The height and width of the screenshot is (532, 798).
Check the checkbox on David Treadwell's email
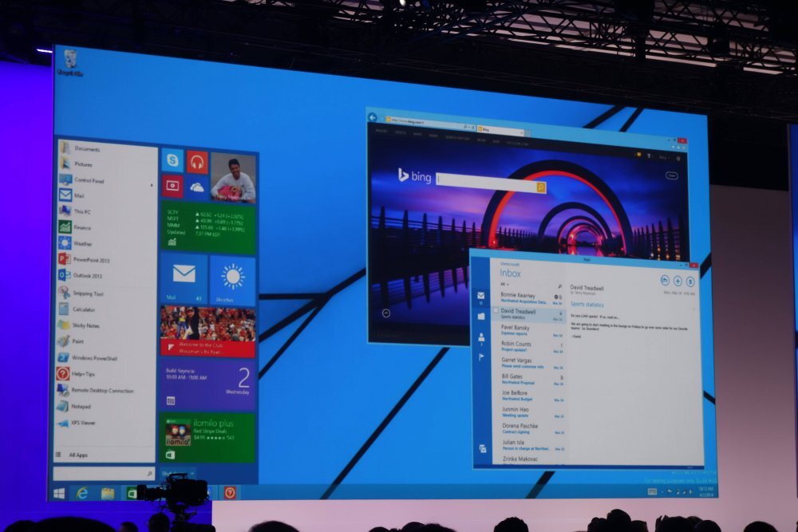tap(498, 310)
